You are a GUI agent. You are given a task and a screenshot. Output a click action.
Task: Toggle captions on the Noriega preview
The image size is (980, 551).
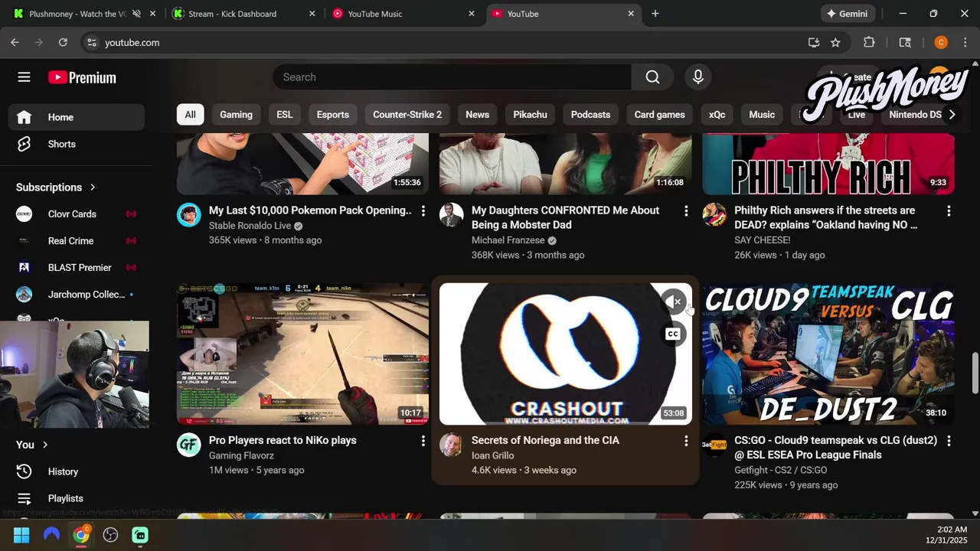click(672, 334)
